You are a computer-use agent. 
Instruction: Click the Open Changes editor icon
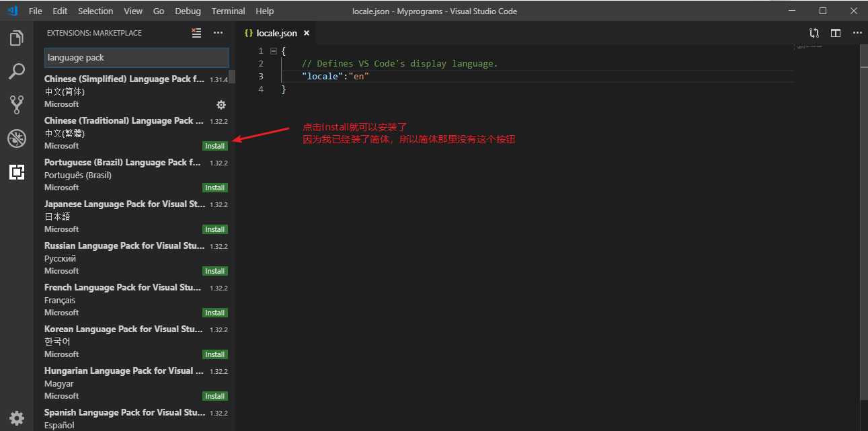tap(814, 32)
